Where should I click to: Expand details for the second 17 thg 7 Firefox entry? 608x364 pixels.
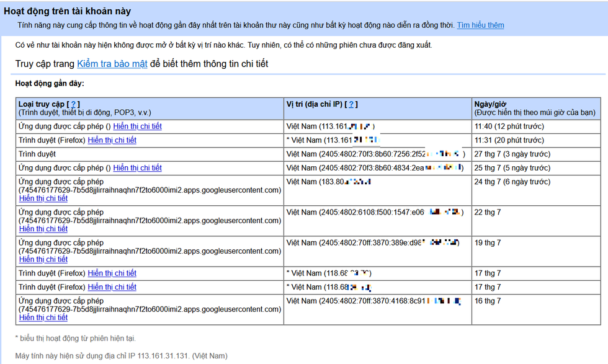tap(112, 287)
